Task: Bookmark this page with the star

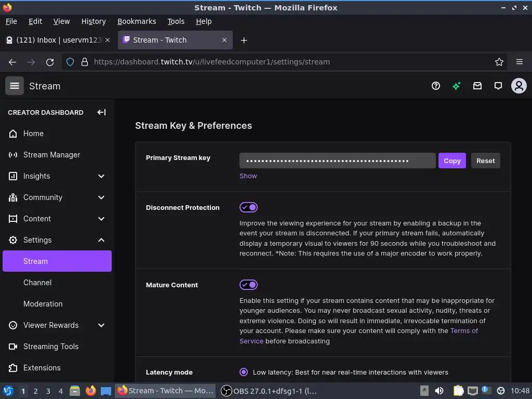Action: [499, 62]
